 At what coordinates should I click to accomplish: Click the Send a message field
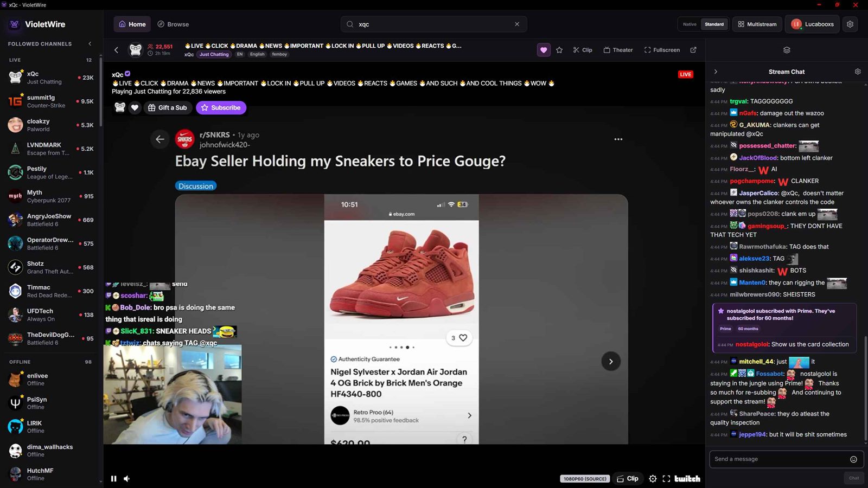787,459
